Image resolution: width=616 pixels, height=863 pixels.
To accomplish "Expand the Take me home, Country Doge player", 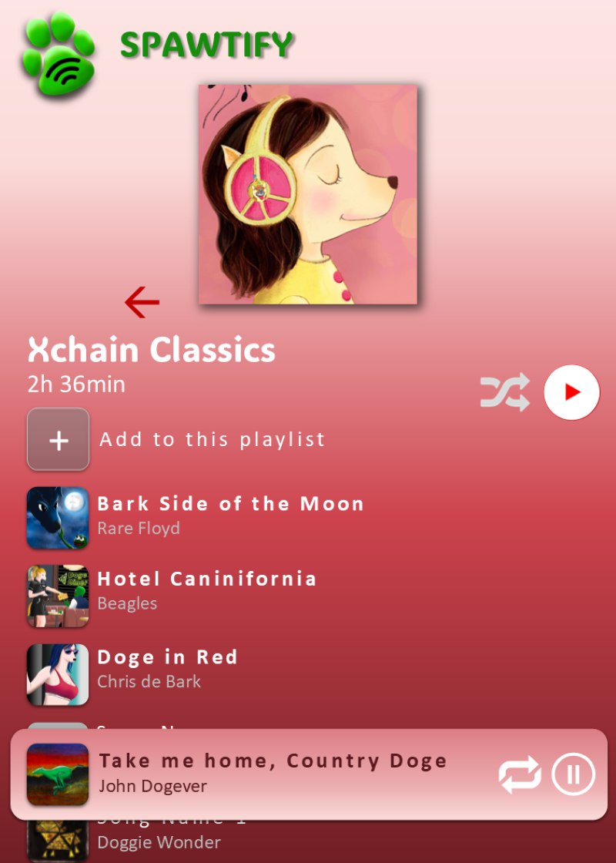I will [x=273, y=761].
